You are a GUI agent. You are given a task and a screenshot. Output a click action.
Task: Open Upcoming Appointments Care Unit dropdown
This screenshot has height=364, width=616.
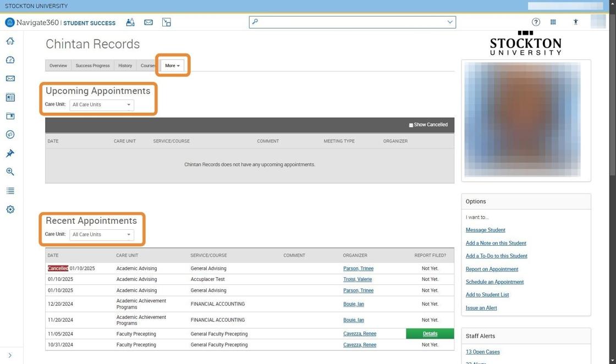102,105
